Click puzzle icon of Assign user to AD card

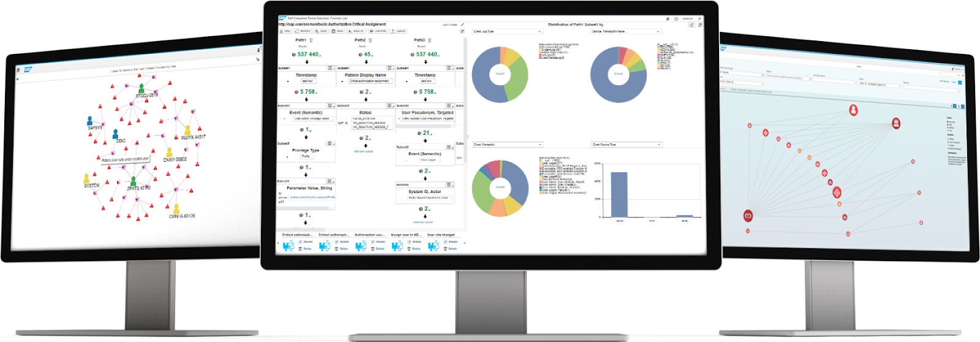[398, 246]
